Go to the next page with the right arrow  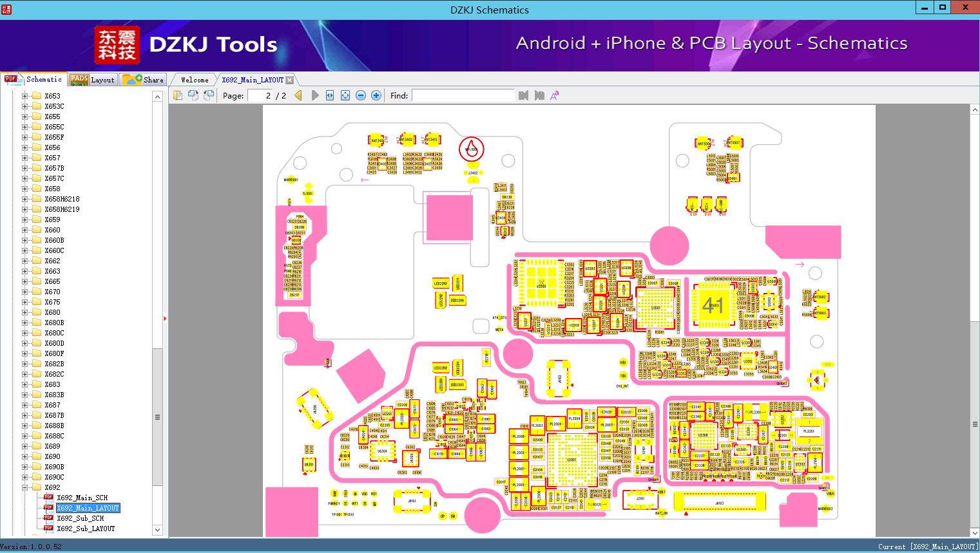point(314,95)
